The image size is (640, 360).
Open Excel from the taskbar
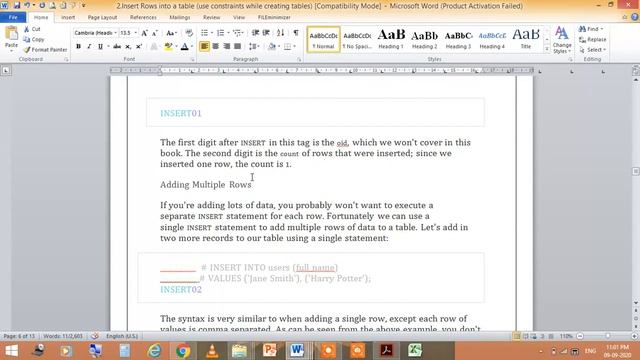415,351
